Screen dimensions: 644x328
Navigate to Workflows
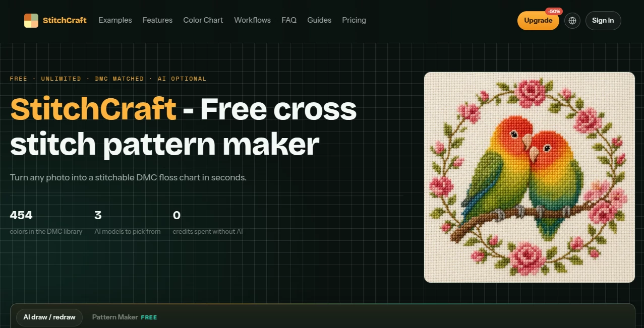(252, 20)
